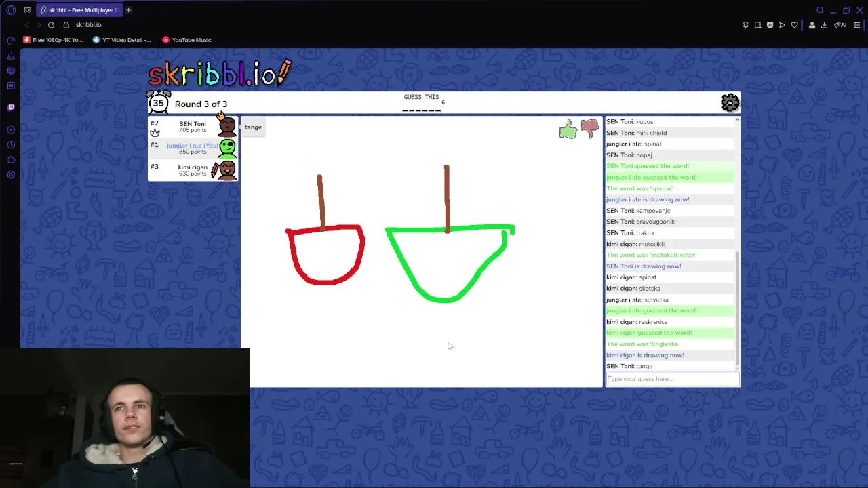Click '630 points' under kimi cigan

(193, 174)
